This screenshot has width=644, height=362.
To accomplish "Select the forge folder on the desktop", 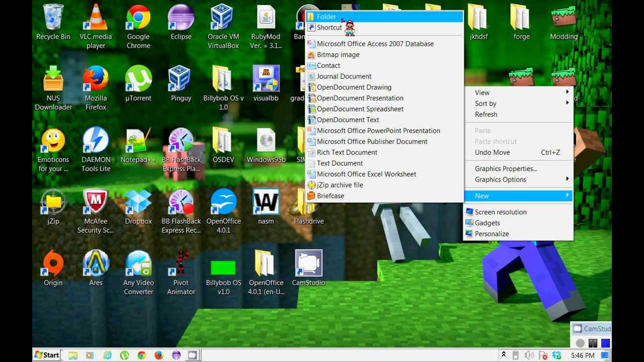I will coord(522,23).
